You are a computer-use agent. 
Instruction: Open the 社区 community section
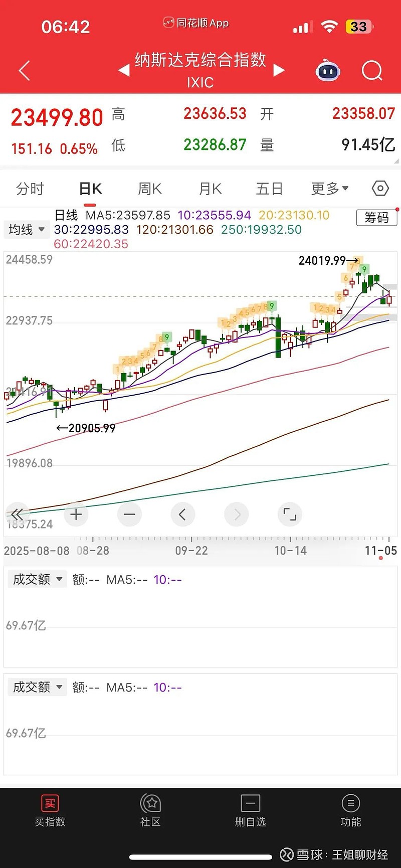coord(150,810)
